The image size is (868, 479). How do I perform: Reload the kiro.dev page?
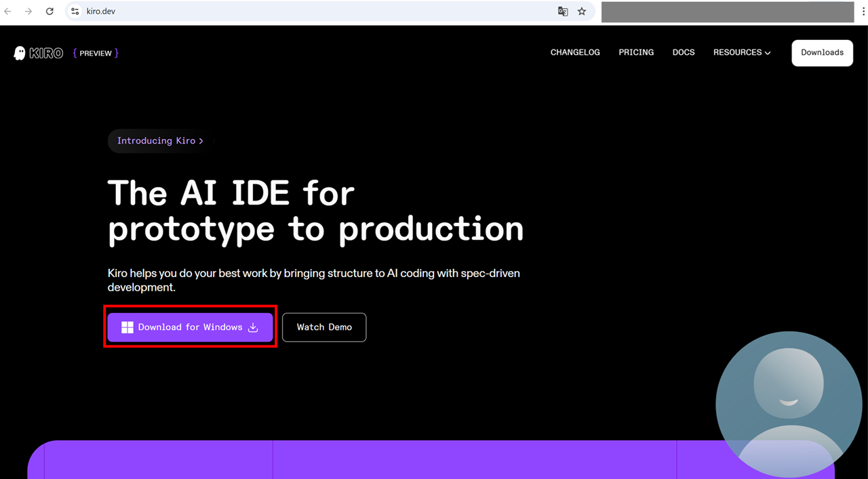(50, 12)
